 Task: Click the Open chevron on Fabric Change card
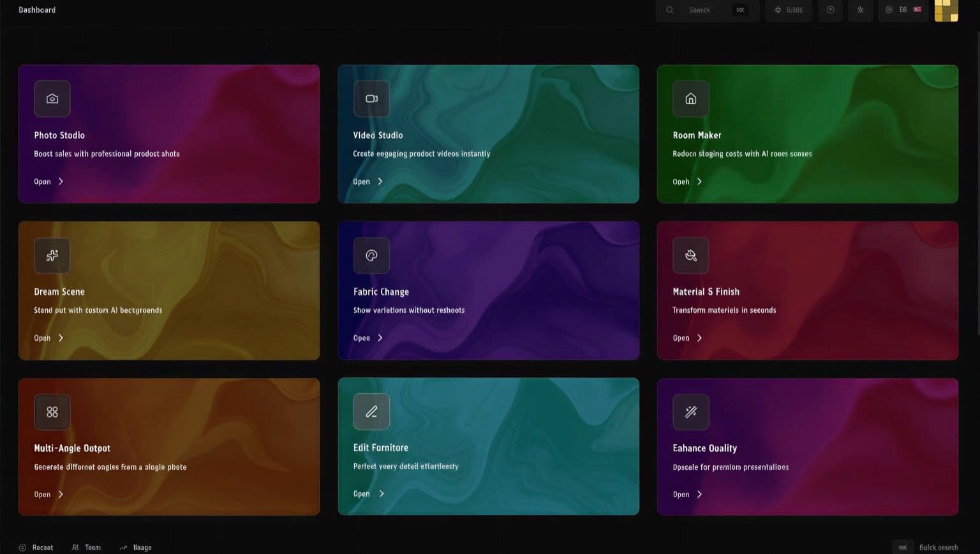380,338
